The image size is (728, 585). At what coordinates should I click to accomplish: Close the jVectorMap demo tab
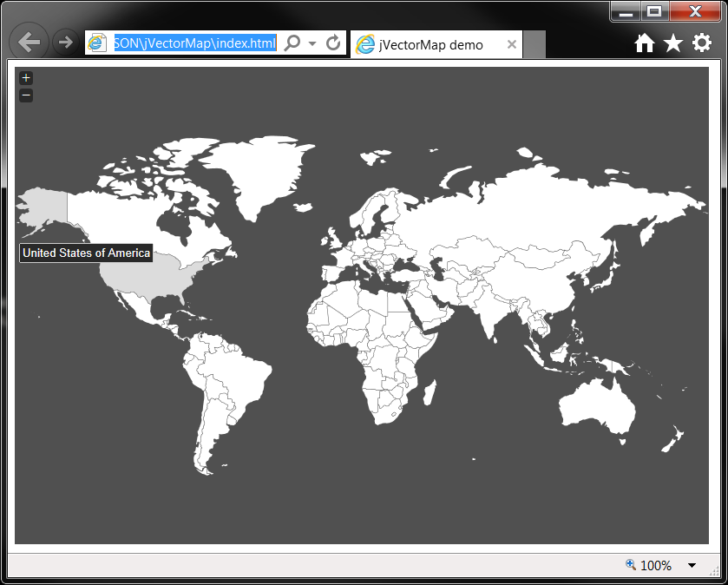point(511,43)
